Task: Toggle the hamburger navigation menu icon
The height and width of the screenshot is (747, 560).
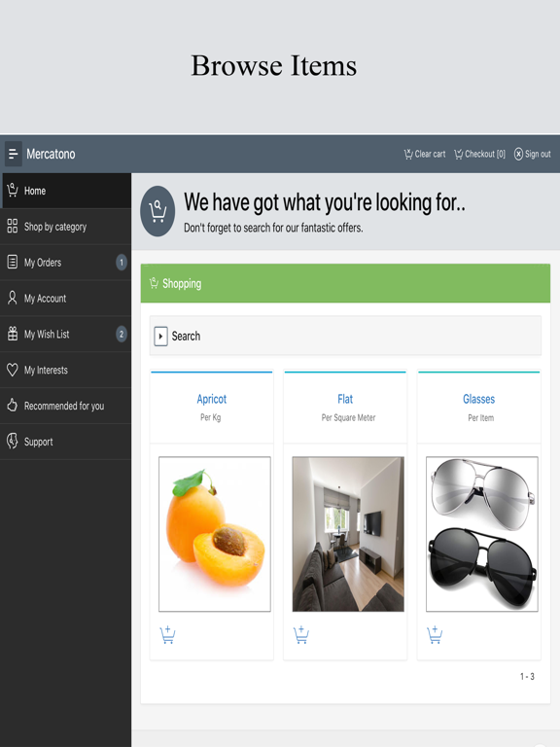Action: coord(13,154)
